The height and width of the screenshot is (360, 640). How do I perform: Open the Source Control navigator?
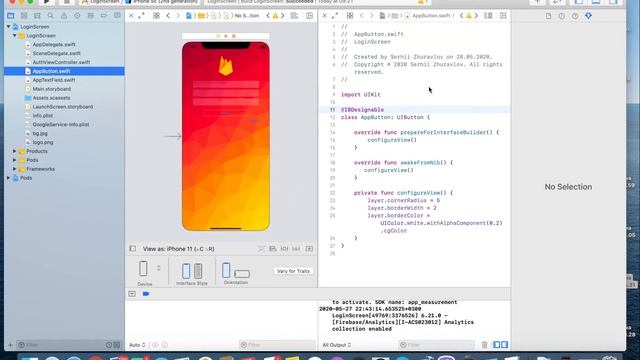(24, 16)
